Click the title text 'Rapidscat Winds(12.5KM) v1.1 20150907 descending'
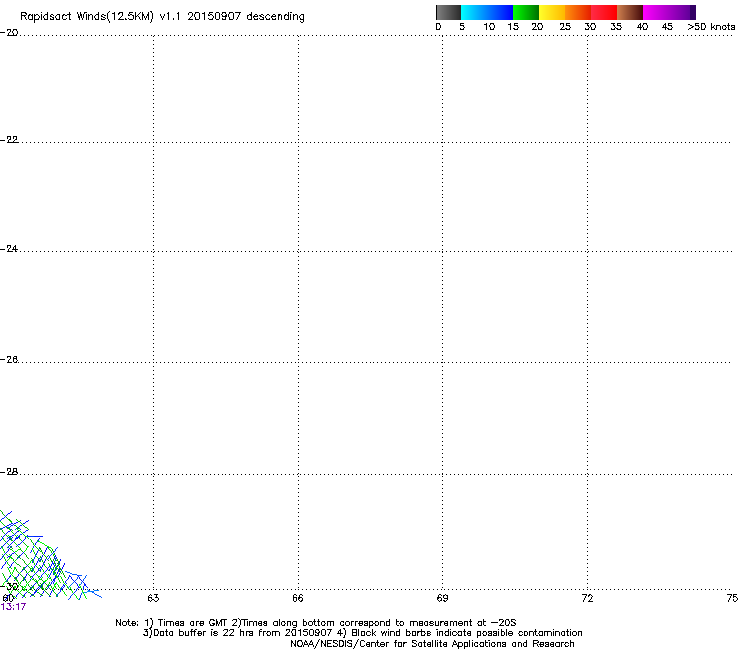This screenshot has height=650, width=740. click(x=162, y=17)
